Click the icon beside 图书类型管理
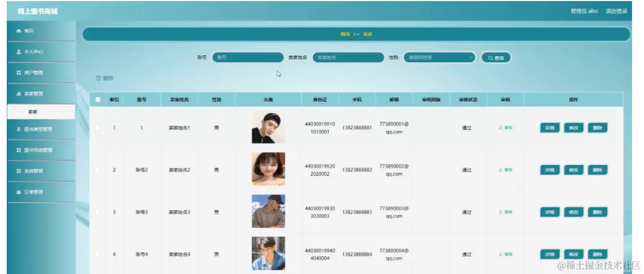 (19, 129)
